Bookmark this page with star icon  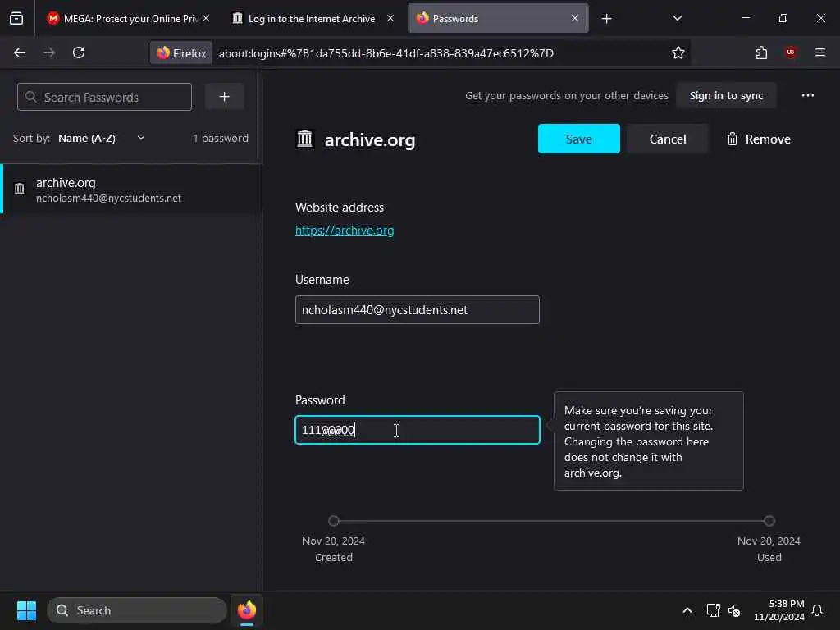[678, 52]
